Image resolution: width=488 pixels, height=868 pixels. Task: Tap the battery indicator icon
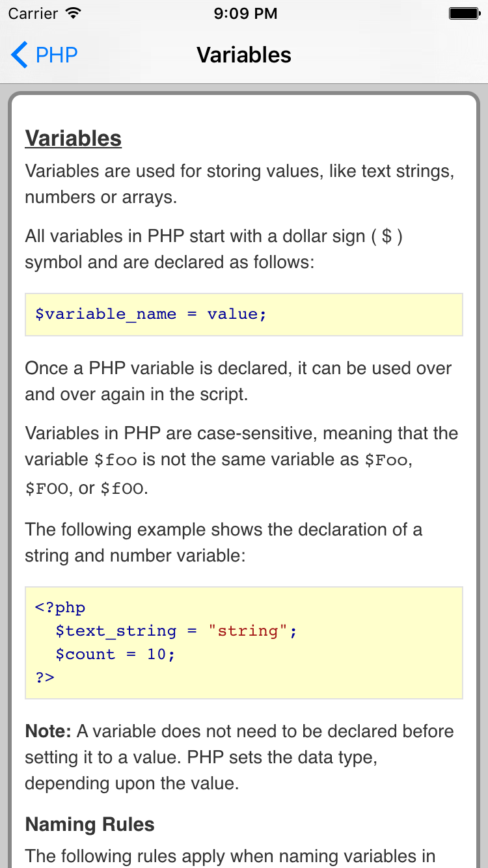coord(464,13)
